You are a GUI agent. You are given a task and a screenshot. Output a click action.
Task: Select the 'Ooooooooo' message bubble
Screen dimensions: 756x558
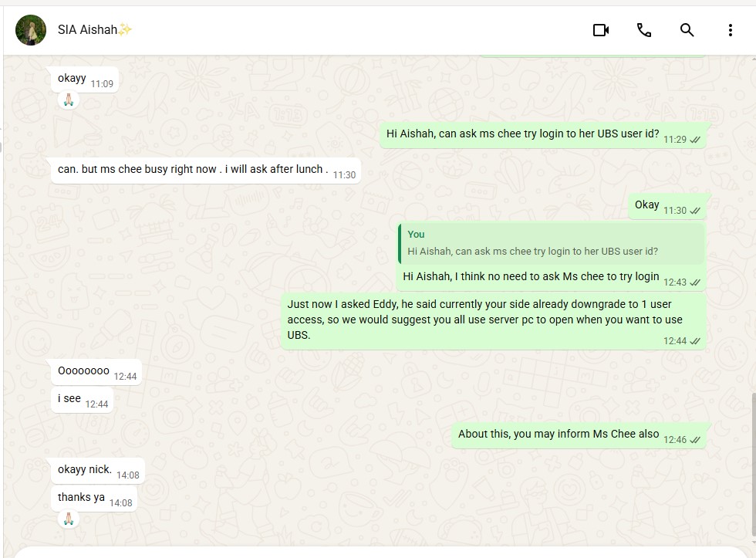[96, 372]
